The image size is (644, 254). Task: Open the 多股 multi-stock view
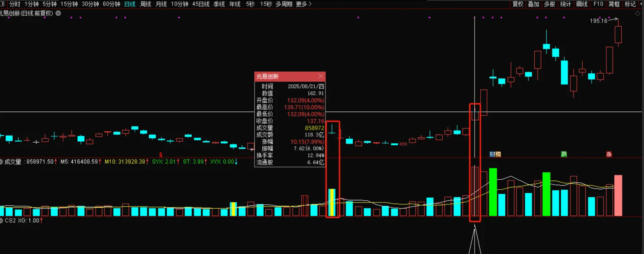(550, 4)
